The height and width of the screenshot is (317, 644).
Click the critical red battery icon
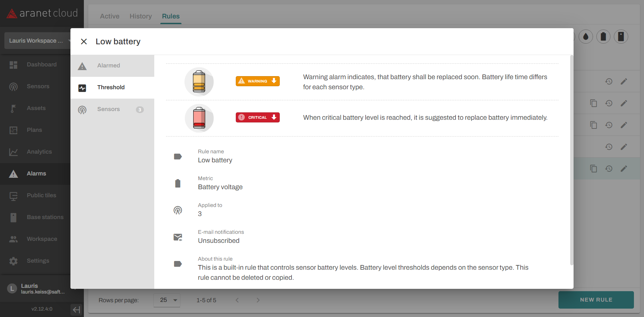point(199,118)
